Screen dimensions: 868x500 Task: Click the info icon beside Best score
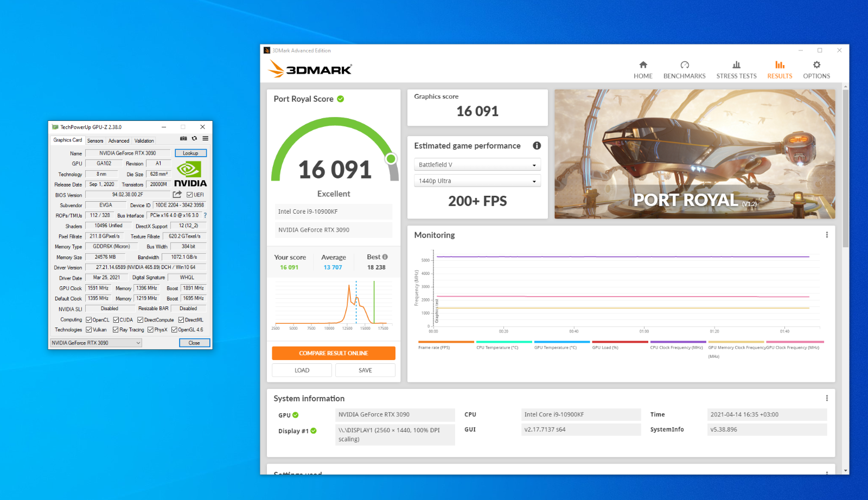pos(385,257)
